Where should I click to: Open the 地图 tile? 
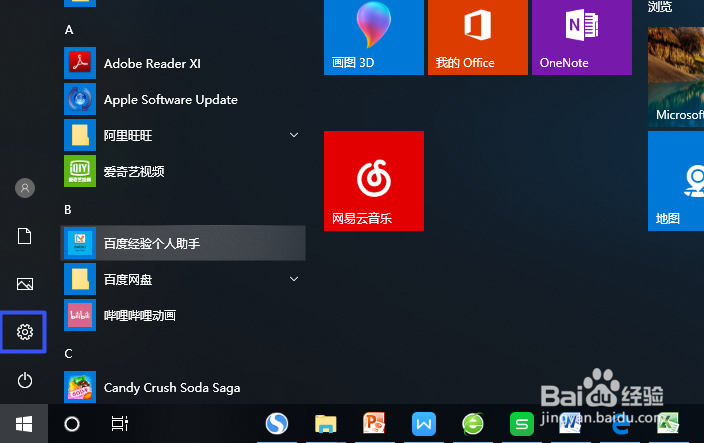[676, 181]
